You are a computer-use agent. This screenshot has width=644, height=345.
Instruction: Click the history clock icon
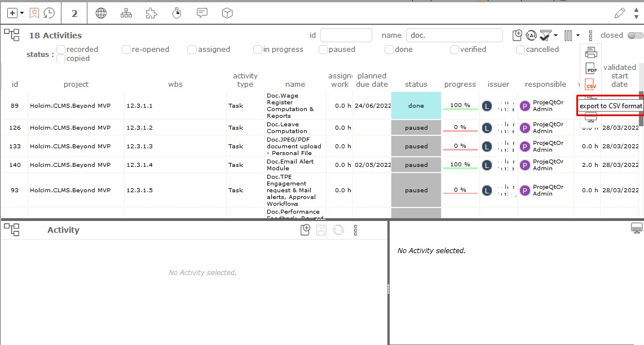[x=50, y=13]
